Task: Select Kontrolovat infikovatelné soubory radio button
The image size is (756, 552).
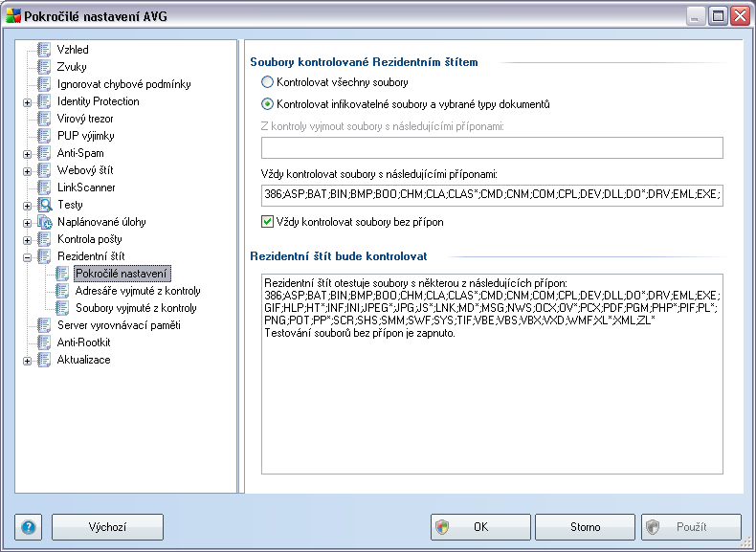Action: click(x=267, y=103)
